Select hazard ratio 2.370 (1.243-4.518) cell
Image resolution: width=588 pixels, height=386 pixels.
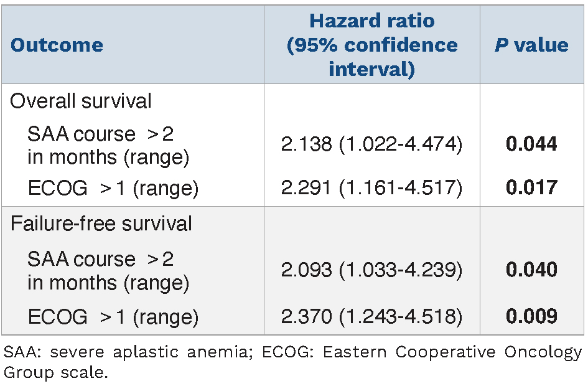[371, 317]
